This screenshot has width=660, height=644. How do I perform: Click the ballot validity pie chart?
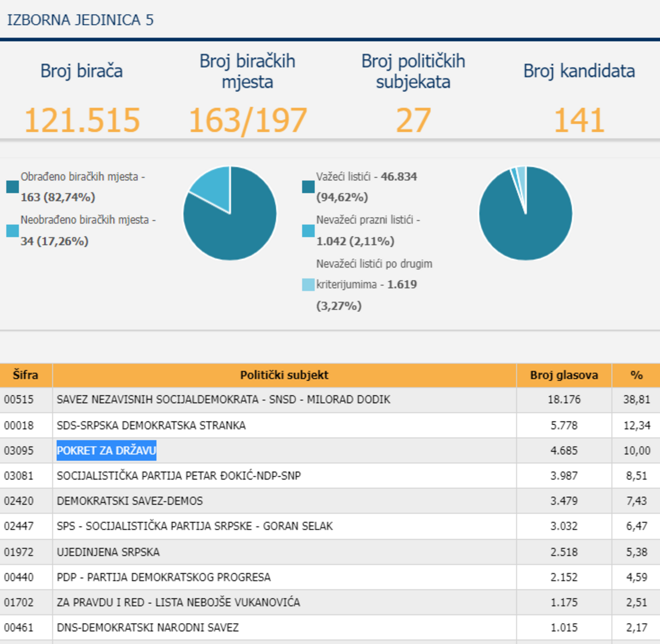pyautogui.click(x=526, y=213)
